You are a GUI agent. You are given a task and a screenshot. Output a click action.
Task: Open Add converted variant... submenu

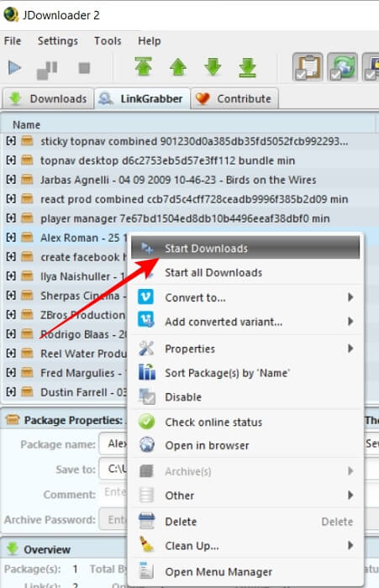pyautogui.click(x=245, y=322)
